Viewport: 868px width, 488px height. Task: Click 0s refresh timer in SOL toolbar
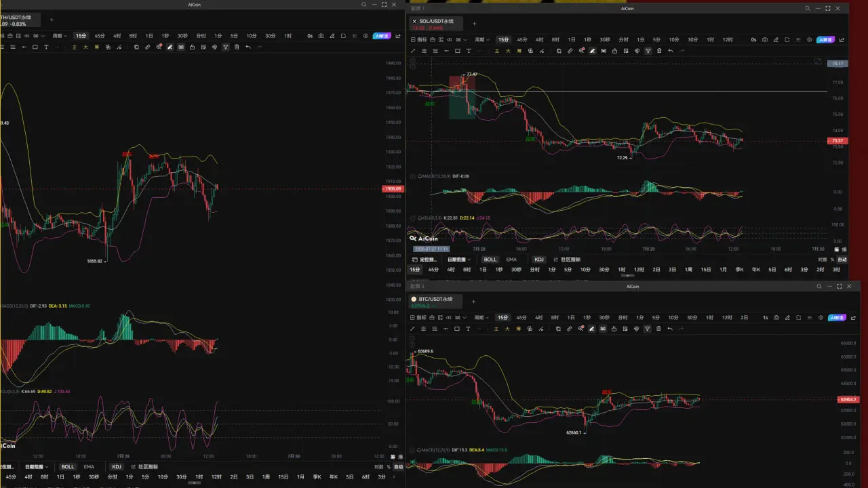(x=753, y=39)
